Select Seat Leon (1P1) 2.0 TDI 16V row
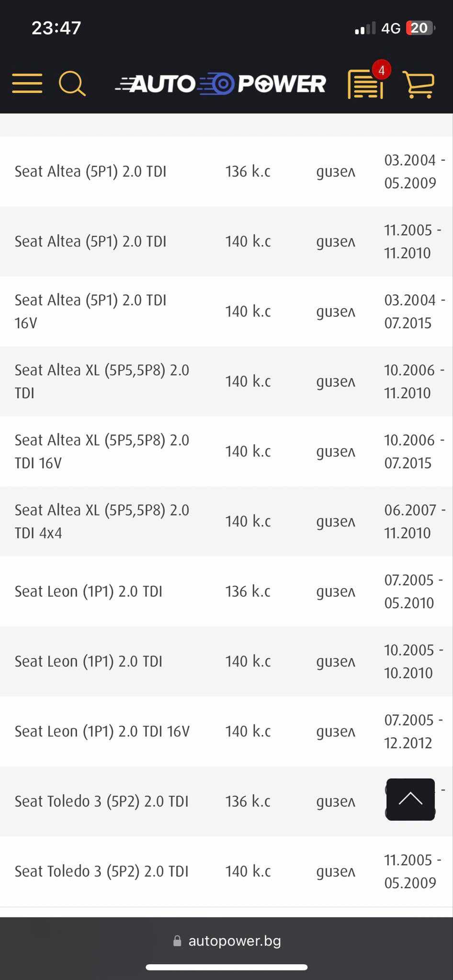Screen dimensions: 453x980 coord(226,731)
